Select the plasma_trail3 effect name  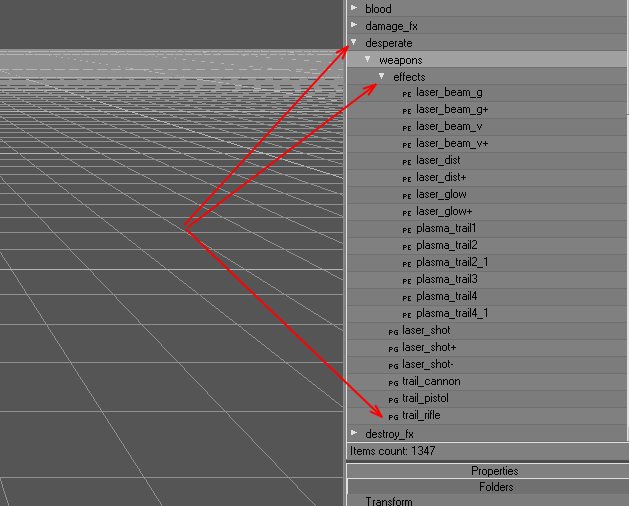coord(447,279)
